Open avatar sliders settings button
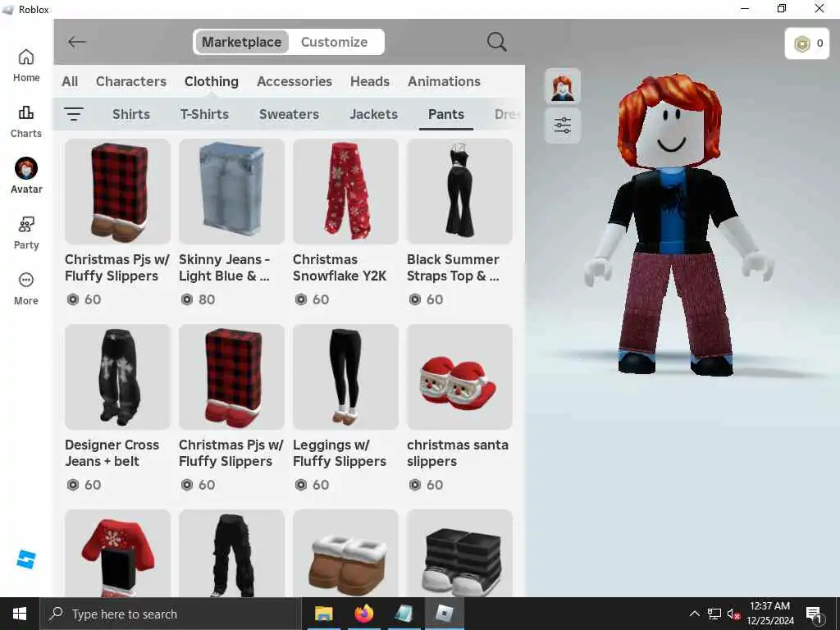This screenshot has height=630, width=840. 563,126
